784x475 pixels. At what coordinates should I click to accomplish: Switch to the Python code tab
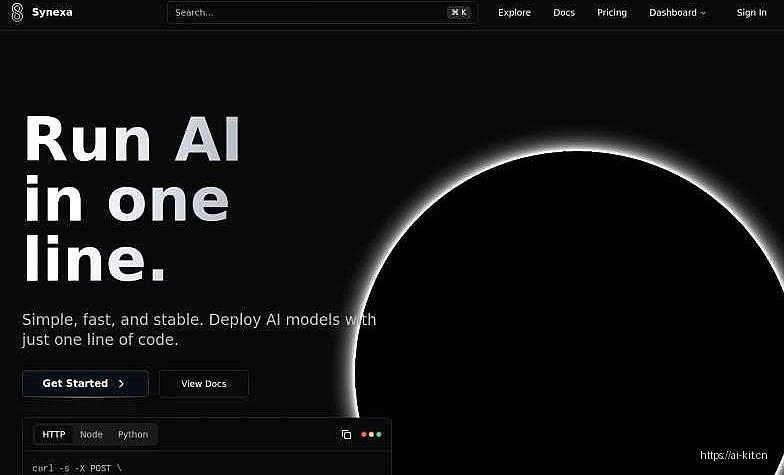coord(133,435)
